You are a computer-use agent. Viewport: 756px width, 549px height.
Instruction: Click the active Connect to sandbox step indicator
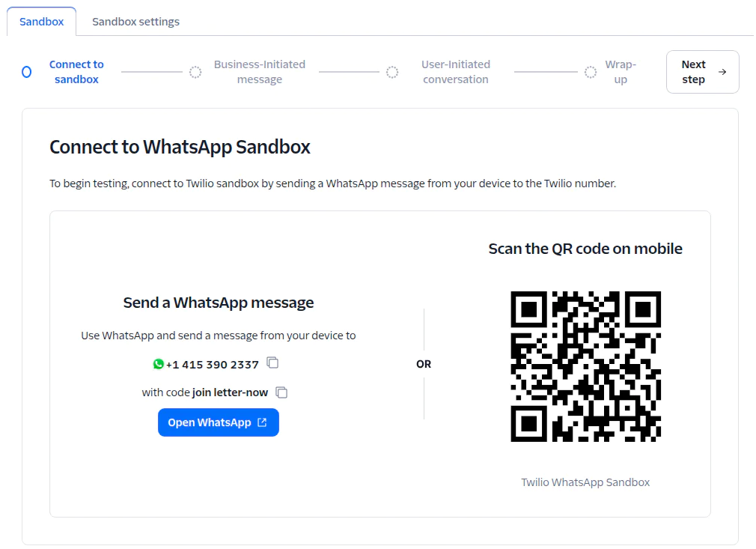point(26,71)
